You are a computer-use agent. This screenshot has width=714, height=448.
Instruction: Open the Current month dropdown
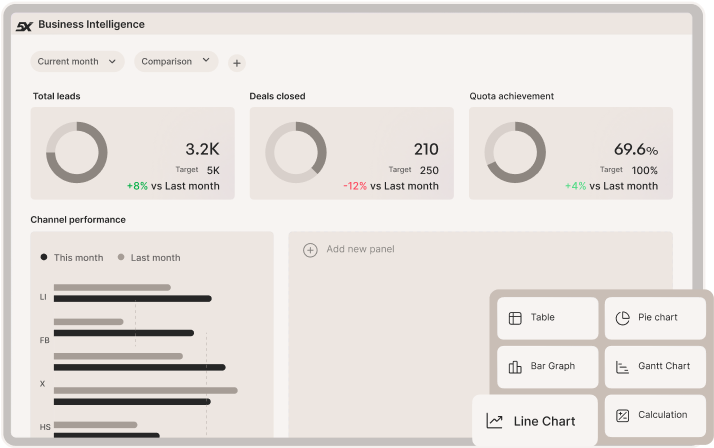[x=77, y=61]
